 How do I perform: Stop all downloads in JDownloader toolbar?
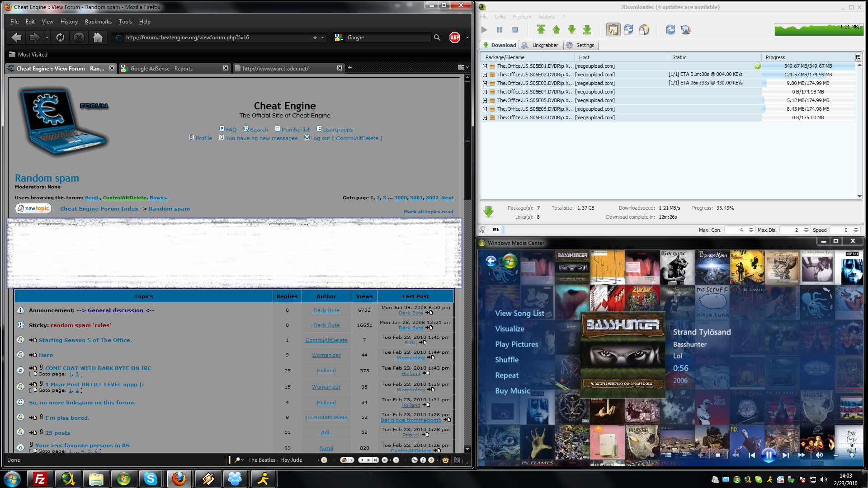tap(515, 30)
